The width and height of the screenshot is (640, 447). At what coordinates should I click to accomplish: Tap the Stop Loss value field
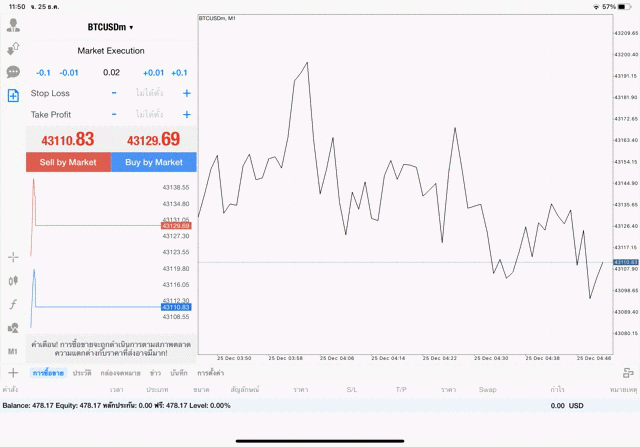tap(149, 93)
